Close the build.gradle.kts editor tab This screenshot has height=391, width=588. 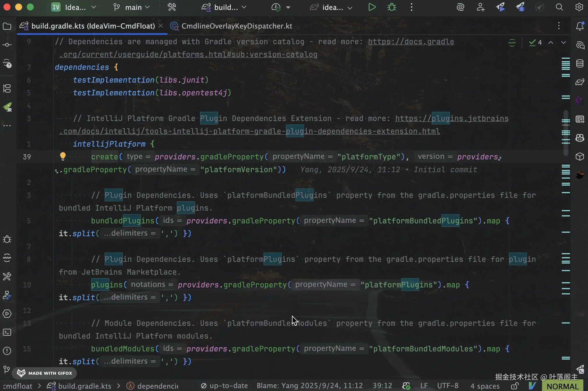click(161, 26)
